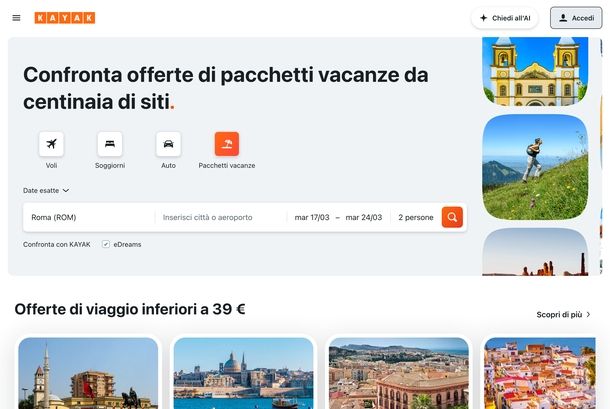Click the hiker on hillside photo
Viewport: 610px width, 409px height.
[535, 167]
